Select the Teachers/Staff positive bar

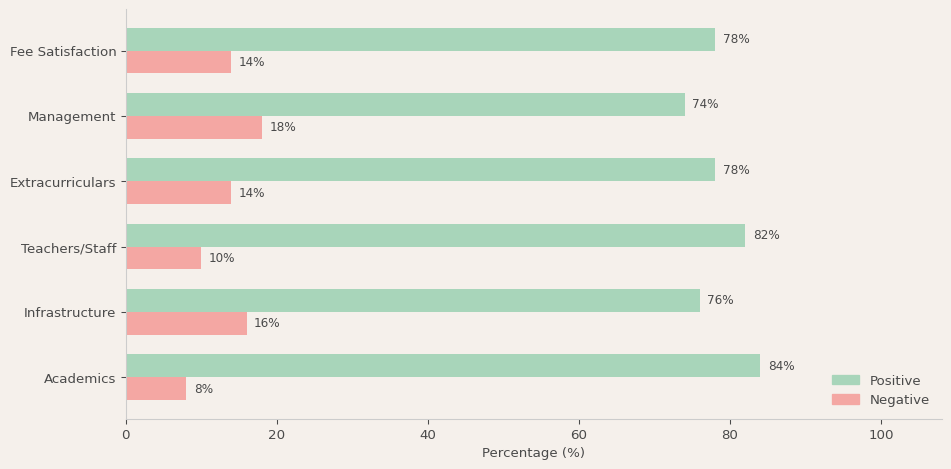[x=435, y=236]
